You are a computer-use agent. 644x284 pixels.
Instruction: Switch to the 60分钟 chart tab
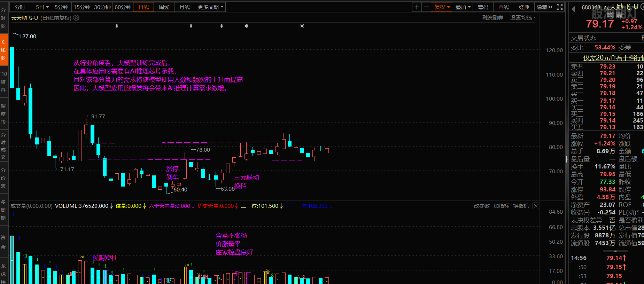(x=123, y=7)
